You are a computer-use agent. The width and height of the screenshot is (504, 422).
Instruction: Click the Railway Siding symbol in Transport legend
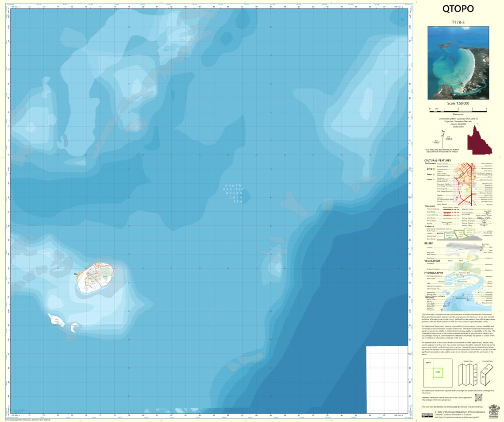pos(485,225)
